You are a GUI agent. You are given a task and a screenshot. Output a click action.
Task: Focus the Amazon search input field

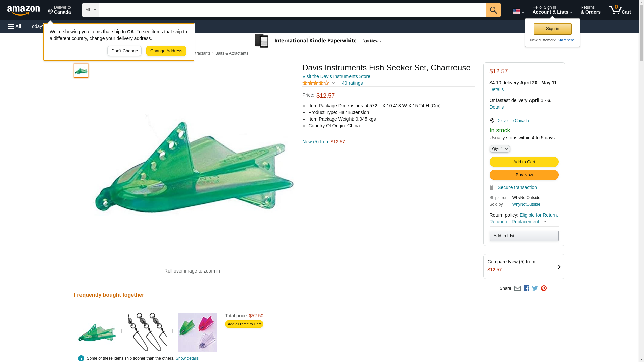click(x=292, y=10)
